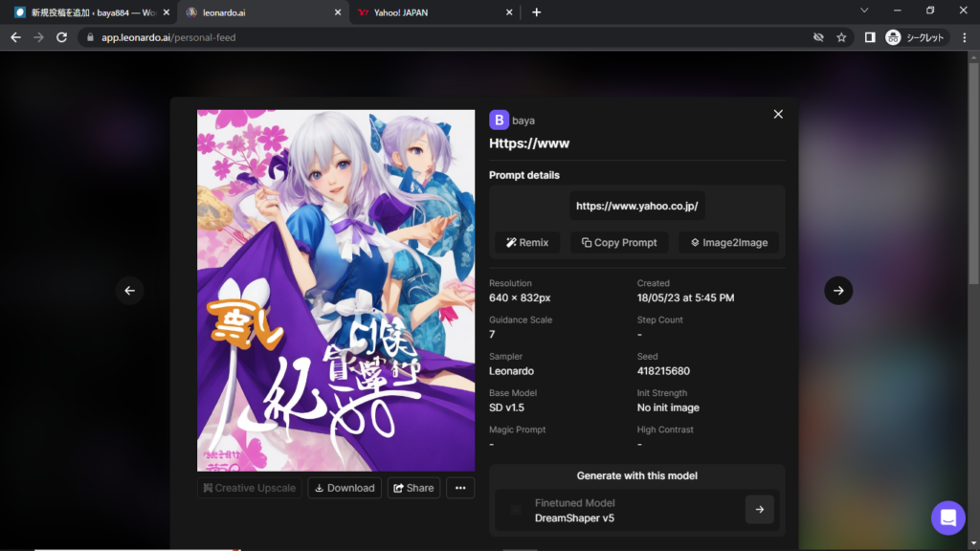980x551 pixels.
Task: Close the image details dialog
Action: click(x=778, y=114)
